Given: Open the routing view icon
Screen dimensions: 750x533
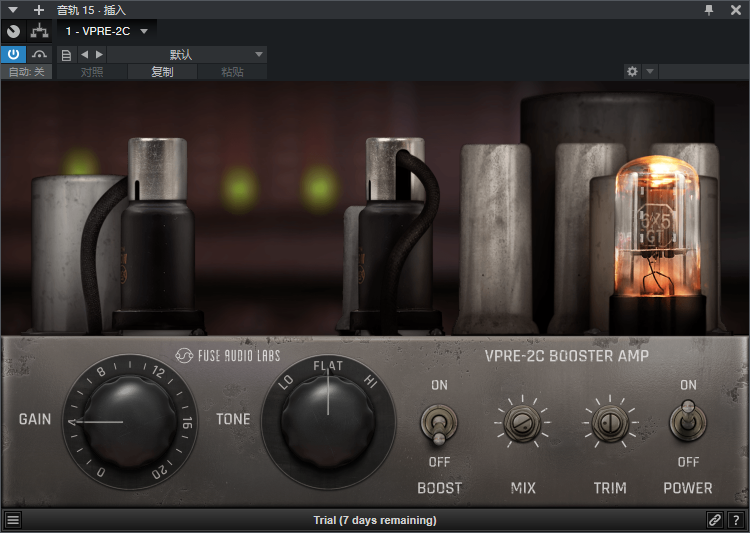Looking at the screenshot, I should pyautogui.click(x=39, y=32).
